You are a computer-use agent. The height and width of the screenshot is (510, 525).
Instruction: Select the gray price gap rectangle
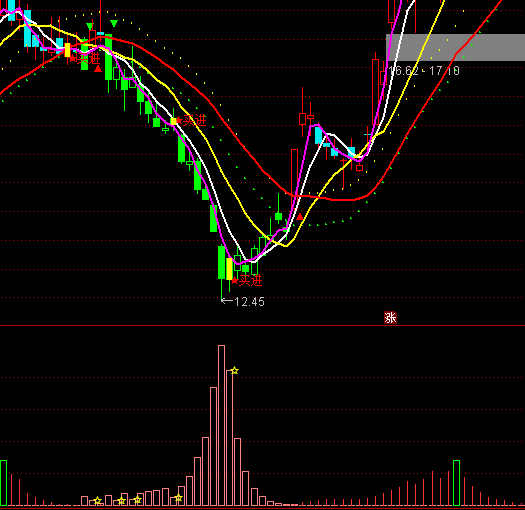[455, 47]
